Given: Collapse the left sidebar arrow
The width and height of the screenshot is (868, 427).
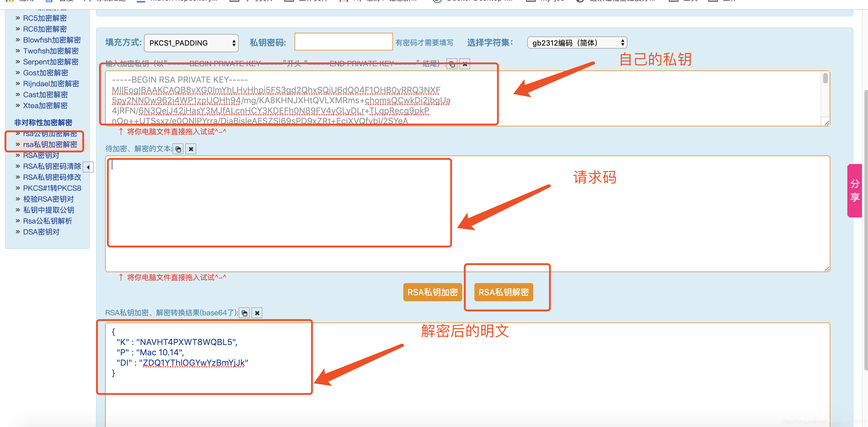Looking at the screenshot, I should 88,167.
